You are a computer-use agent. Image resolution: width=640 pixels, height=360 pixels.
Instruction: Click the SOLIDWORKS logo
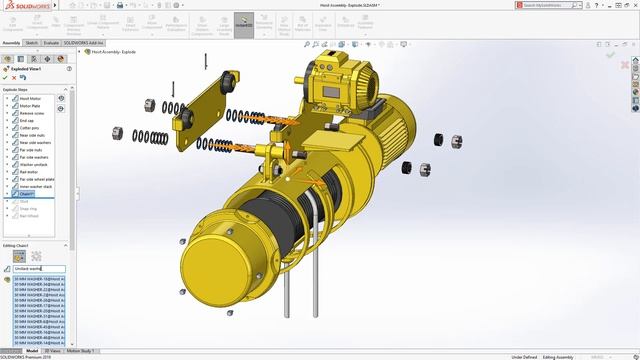[27, 6]
